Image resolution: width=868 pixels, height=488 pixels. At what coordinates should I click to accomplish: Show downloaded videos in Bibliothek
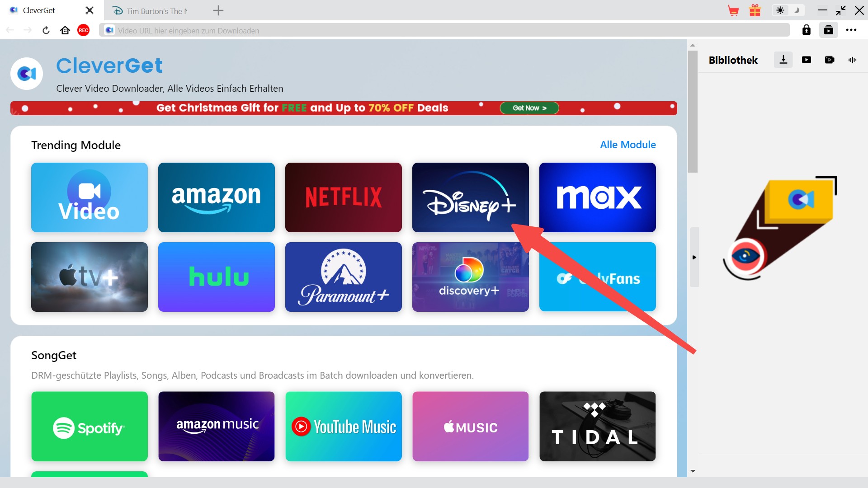[807, 60]
